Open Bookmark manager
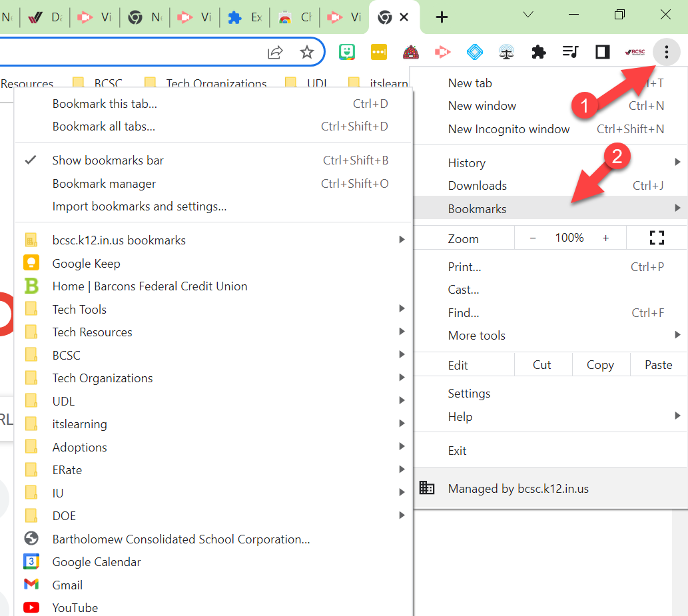 [214, 184]
